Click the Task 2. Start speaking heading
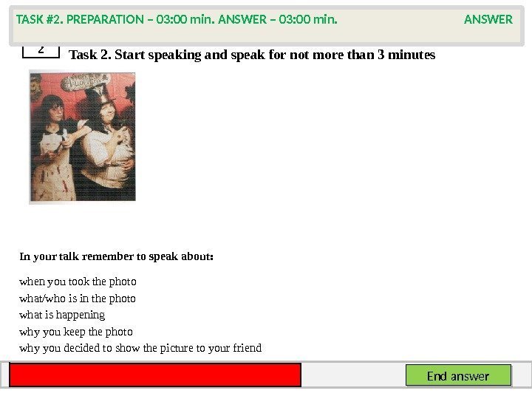 tap(252, 55)
